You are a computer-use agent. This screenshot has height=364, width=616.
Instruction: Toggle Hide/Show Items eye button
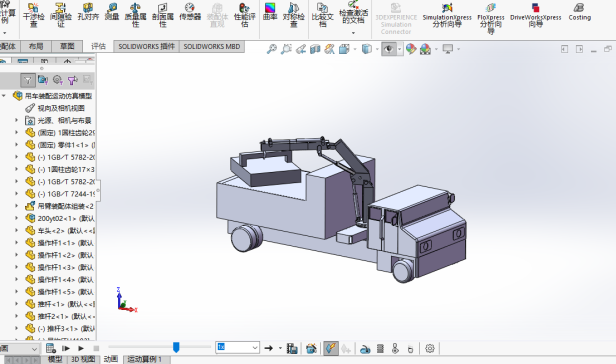coord(389,49)
